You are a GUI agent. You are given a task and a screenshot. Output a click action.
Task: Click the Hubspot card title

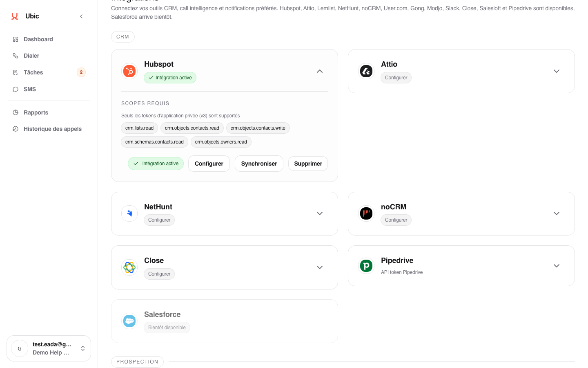coord(159,64)
